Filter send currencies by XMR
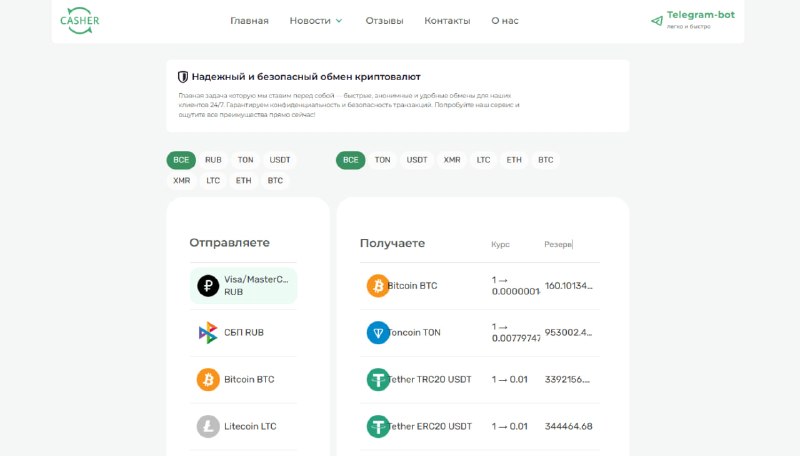The height and width of the screenshot is (456, 800). 182,181
